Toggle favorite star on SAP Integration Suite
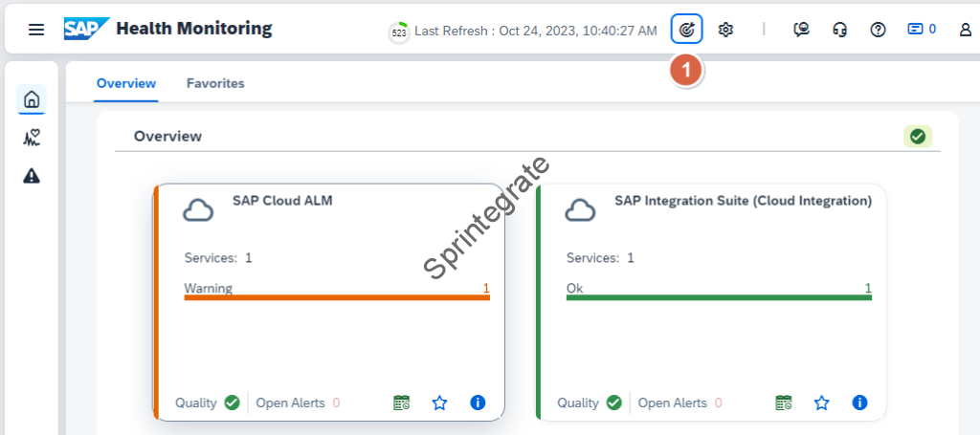 821,402
